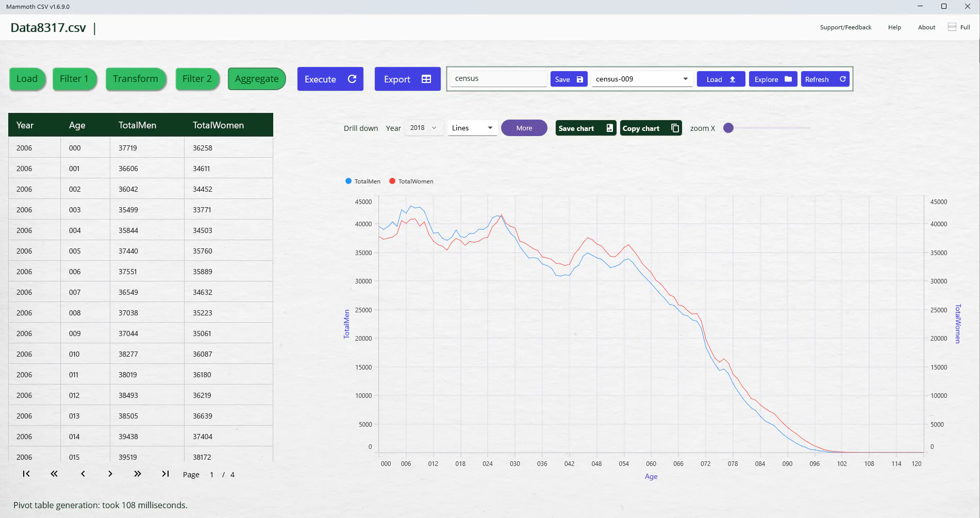Image resolution: width=980 pixels, height=518 pixels.
Task: Open the Filter 1 stage
Action: (74, 79)
